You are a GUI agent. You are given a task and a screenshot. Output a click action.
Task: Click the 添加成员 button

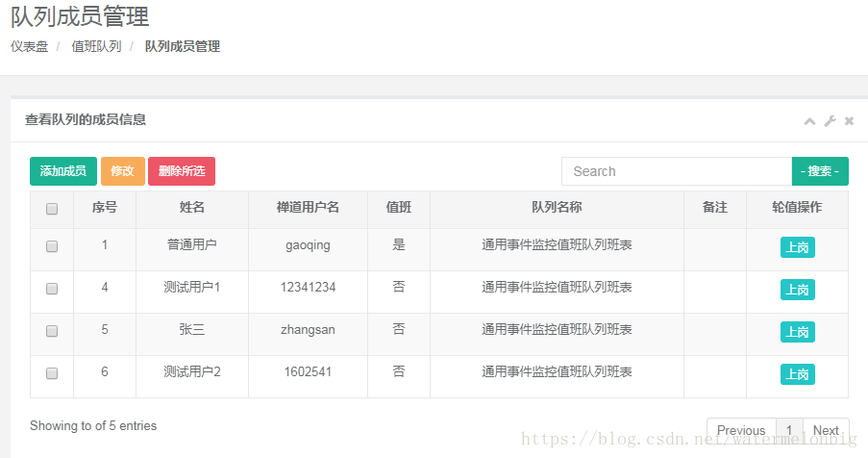[62, 171]
